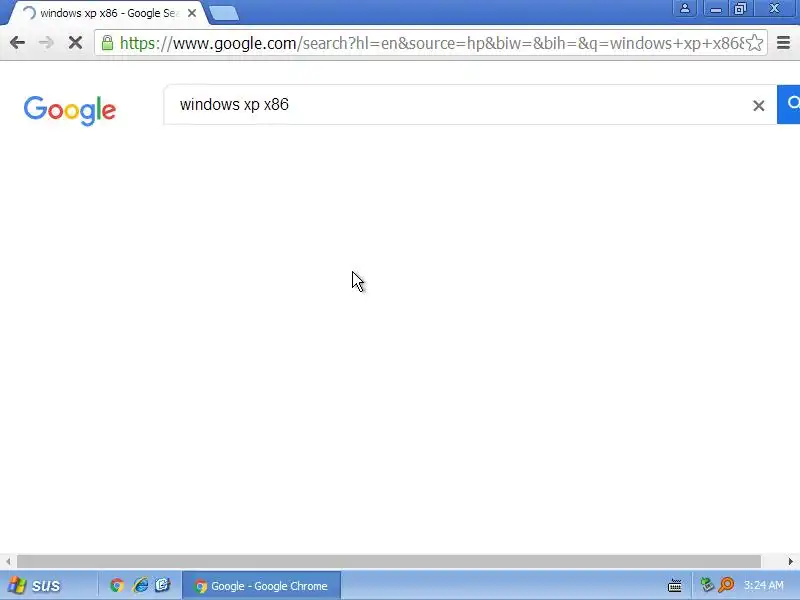Go back using the browser back arrow
Image resolution: width=800 pixels, height=600 pixels.
(17, 43)
